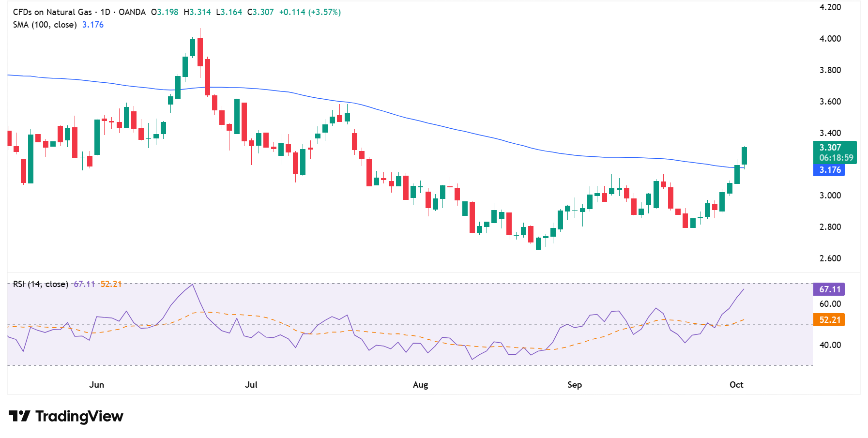Click the purple 67.11 RSI value tag
868x438 pixels.
pos(829,289)
